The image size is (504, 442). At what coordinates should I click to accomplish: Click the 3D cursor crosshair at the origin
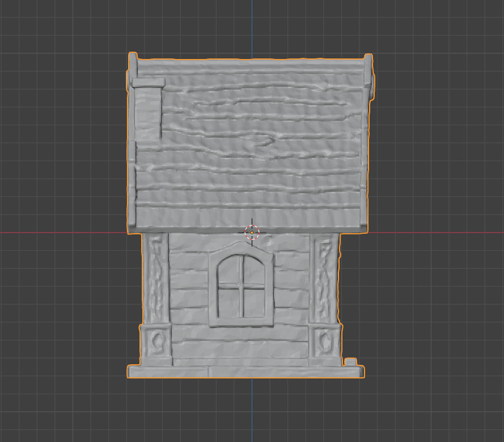click(252, 232)
